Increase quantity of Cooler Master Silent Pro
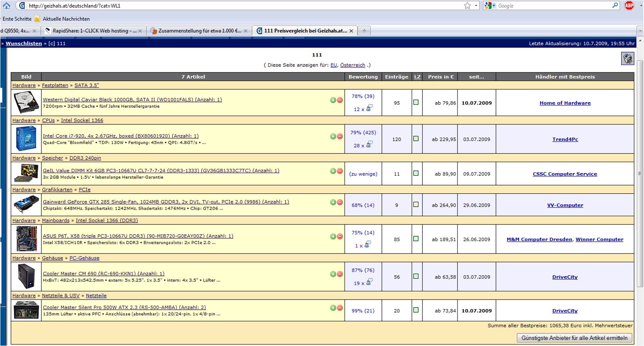644x346 pixels. [x=333, y=307]
